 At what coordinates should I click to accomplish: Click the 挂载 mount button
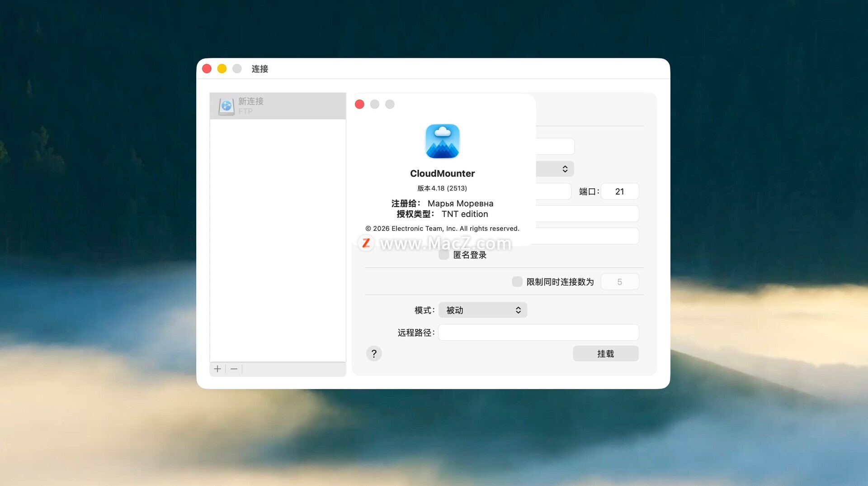[606, 353]
